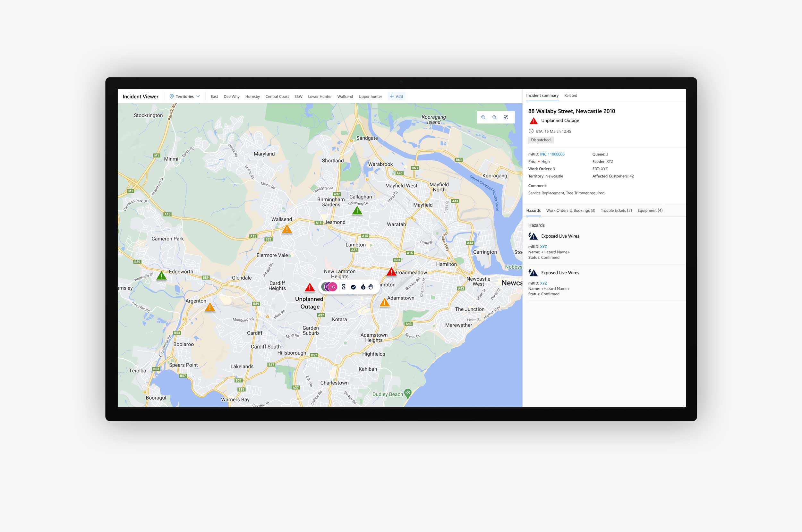Open the Equipment (4) tab
Viewport: 802px width, 532px height.
pyautogui.click(x=650, y=211)
